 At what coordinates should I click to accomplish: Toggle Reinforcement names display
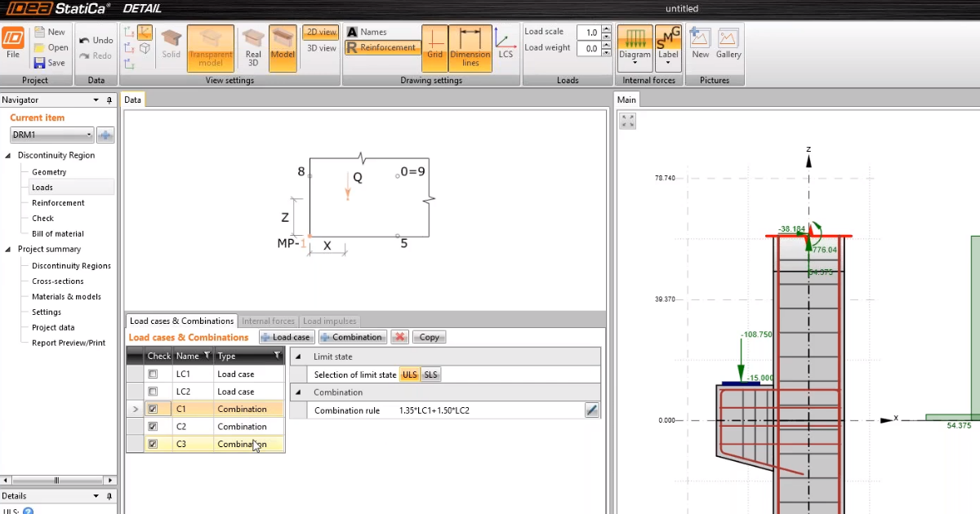pyautogui.click(x=382, y=47)
